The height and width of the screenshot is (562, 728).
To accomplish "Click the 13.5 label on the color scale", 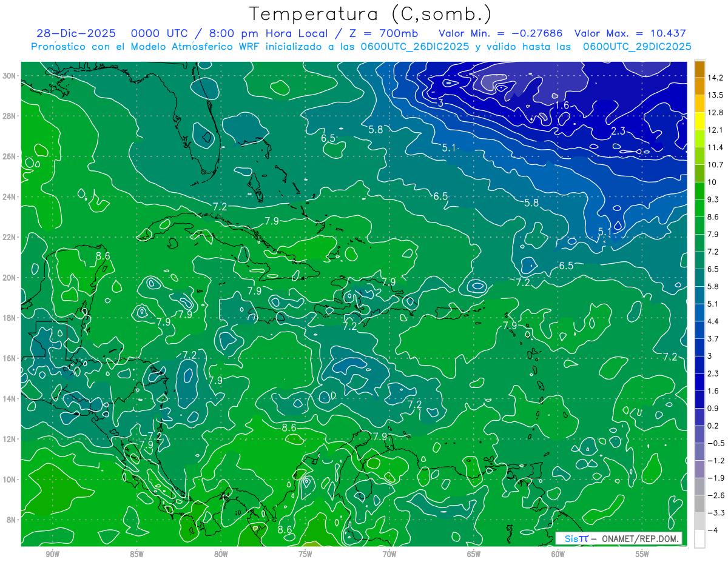I will (x=716, y=95).
